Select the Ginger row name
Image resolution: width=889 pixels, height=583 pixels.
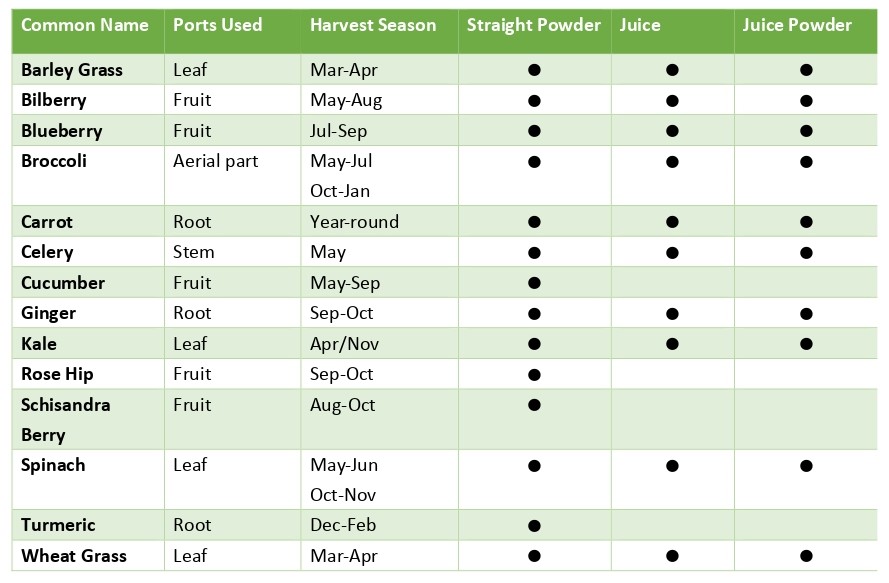[49, 313]
